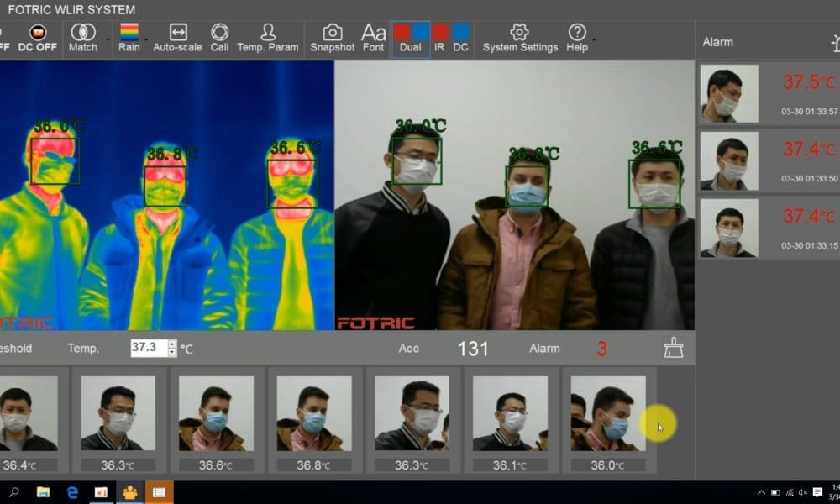Toggle the DC OFF switch

(38, 37)
